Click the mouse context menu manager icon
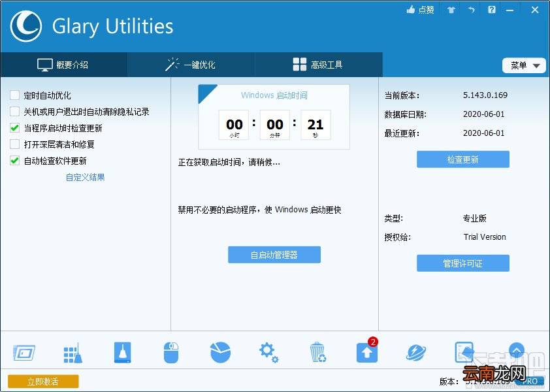Viewport: 550px width, 392px height. (x=171, y=352)
